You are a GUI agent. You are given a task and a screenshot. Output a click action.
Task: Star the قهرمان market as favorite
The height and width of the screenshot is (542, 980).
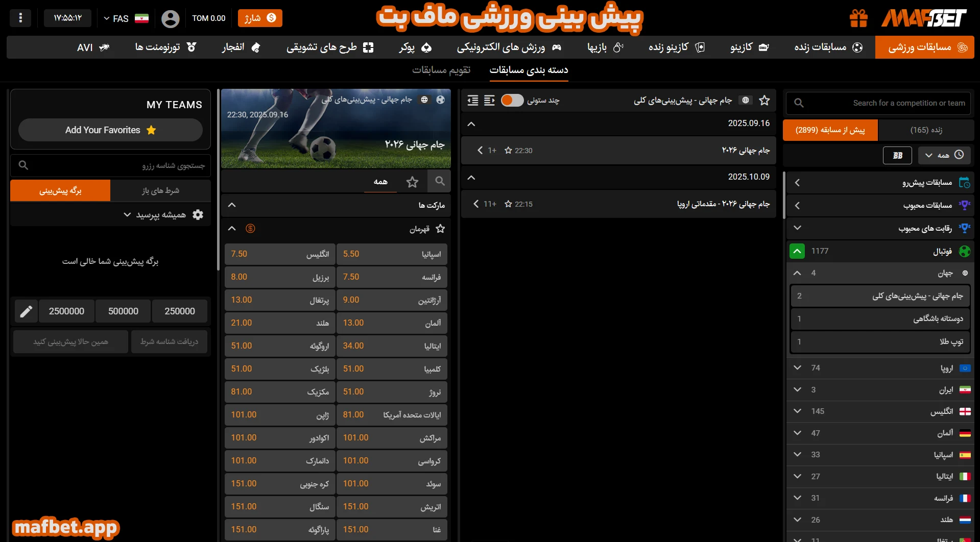[x=440, y=229]
